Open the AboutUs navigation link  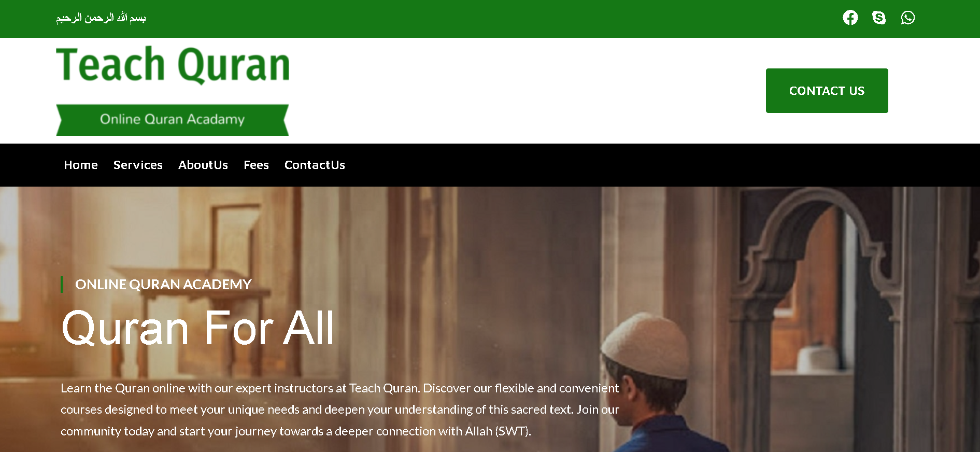click(x=203, y=165)
